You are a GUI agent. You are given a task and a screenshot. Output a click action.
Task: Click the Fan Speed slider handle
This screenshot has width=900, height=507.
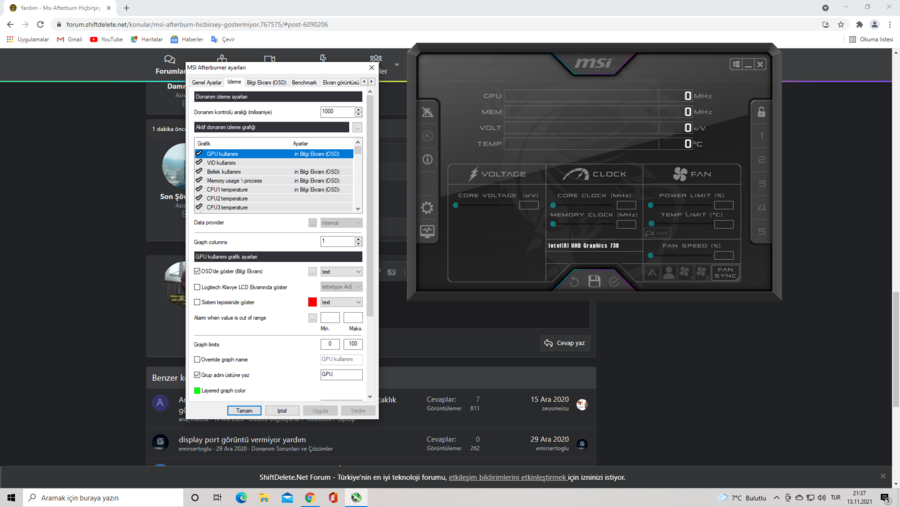click(650, 256)
